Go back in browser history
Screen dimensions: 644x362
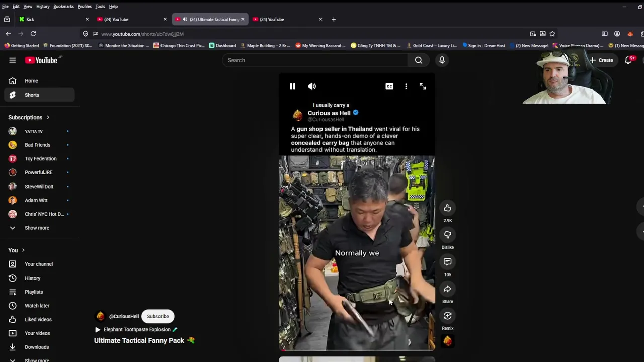pyautogui.click(x=8, y=34)
